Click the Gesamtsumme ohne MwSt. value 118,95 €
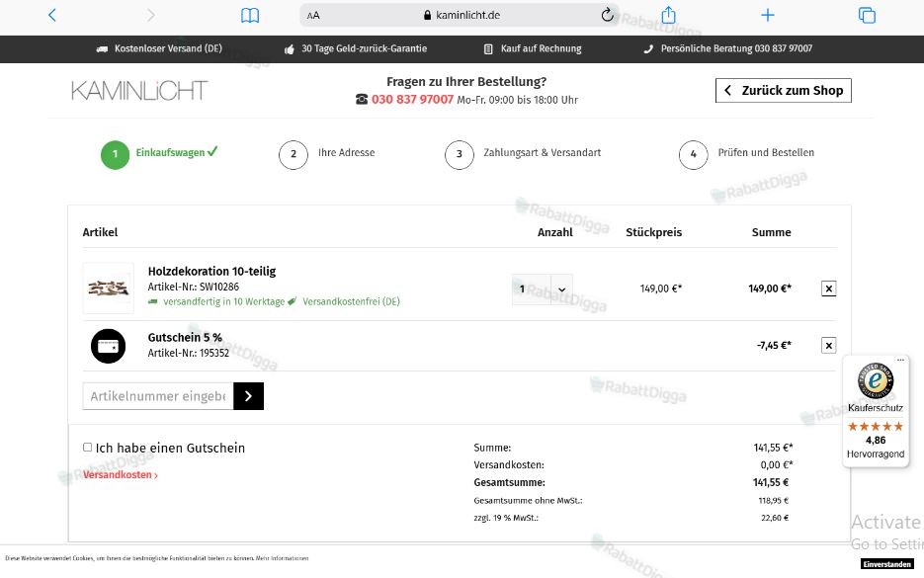 pyautogui.click(x=774, y=501)
